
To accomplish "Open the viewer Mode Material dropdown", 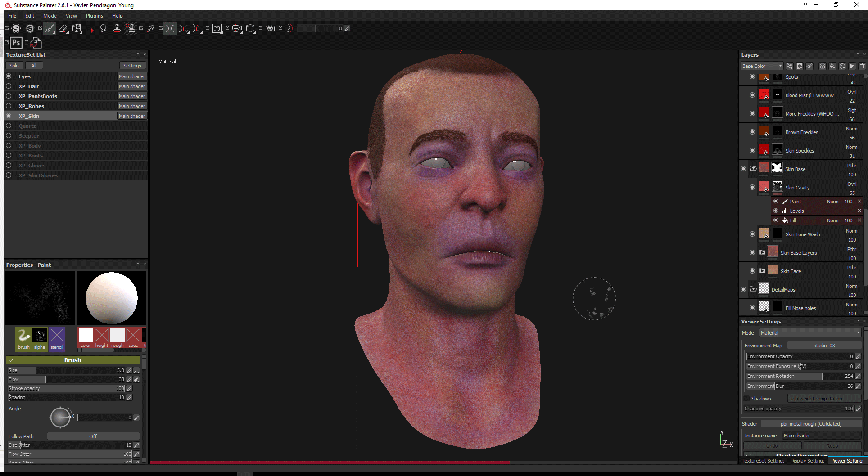I will click(x=810, y=333).
